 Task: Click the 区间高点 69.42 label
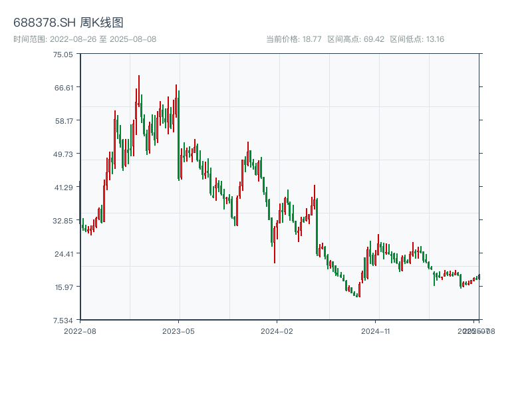coord(356,39)
